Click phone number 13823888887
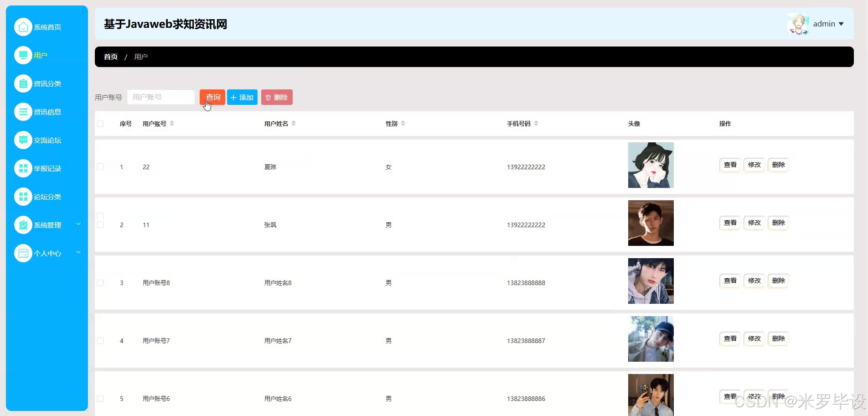This screenshot has height=416, width=868. [526, 341]
